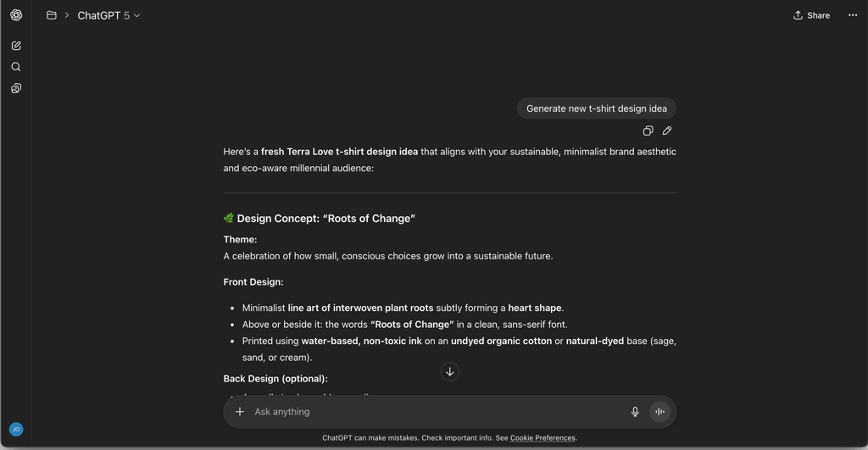Click the plus attach icon in composer
This screenshot has height=450, width=868.
coord(240,412)
